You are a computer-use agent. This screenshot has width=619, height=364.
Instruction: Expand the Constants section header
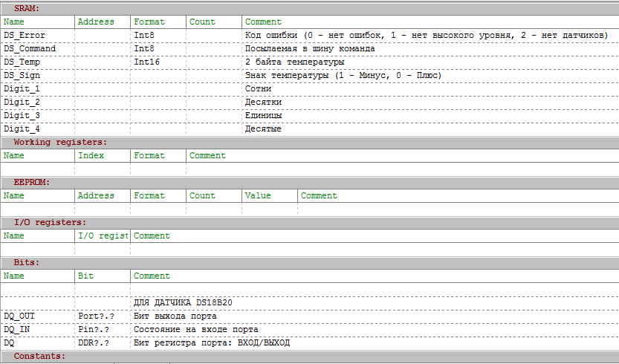(39, 357)
